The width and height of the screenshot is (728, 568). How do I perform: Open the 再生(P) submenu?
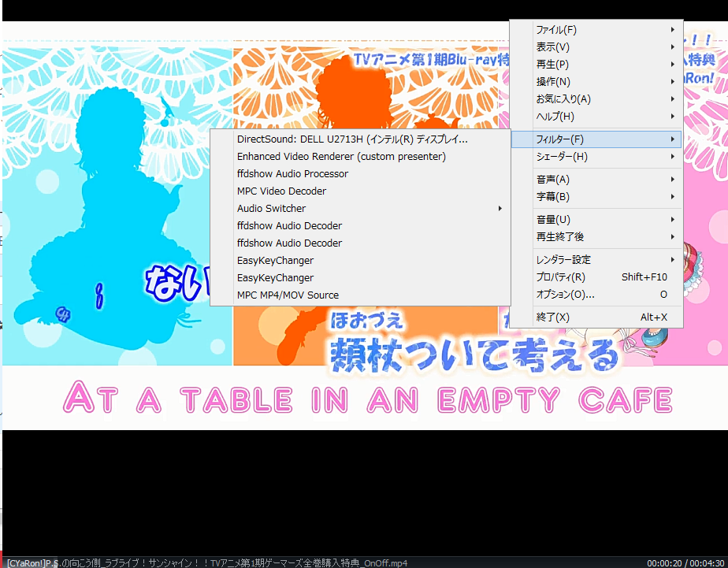coord(596,64)
